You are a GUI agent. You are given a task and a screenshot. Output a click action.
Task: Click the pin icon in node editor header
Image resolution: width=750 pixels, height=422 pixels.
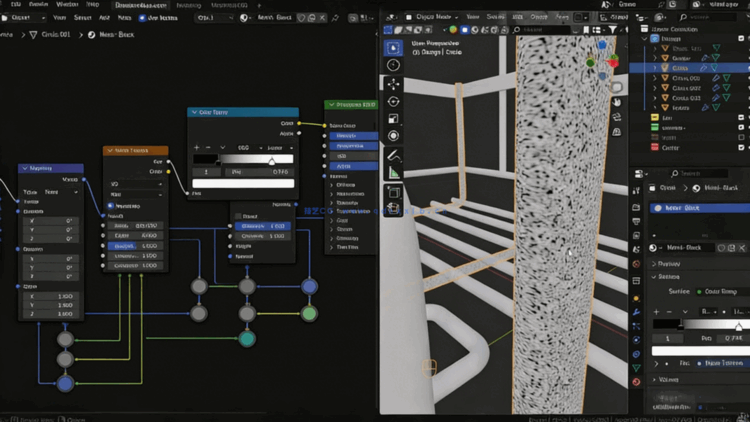(x=335, y=18)
